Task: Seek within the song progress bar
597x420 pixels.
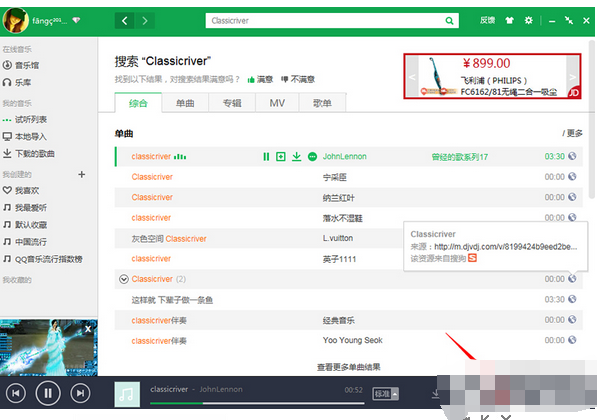Action: [257, 403]
